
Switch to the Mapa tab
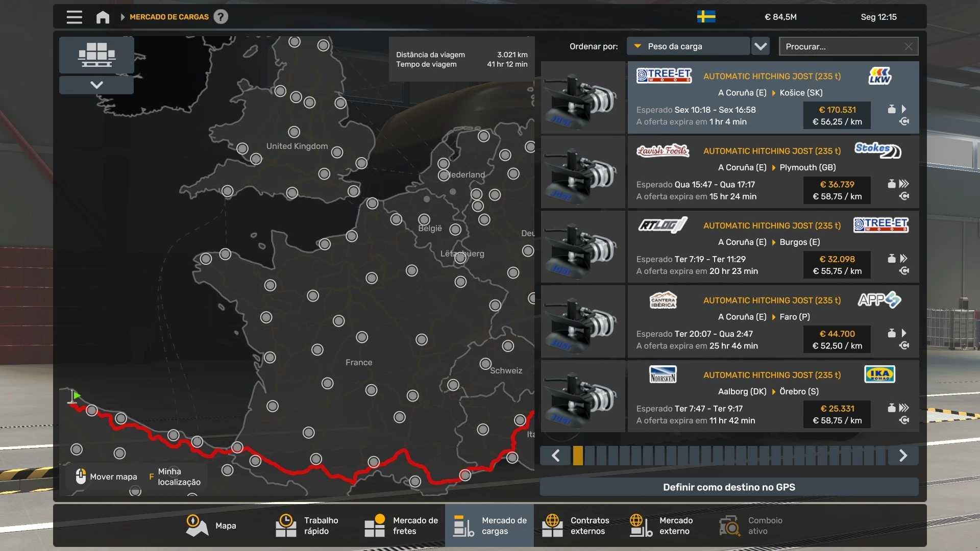[x=211, y=525]
